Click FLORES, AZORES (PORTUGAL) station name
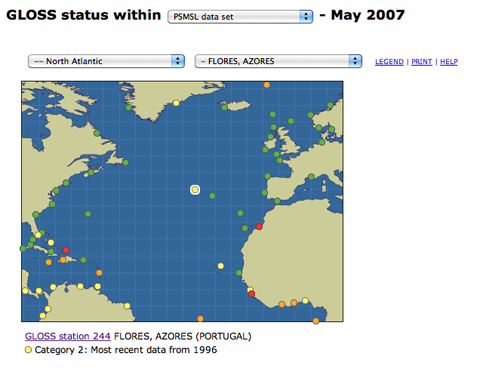Screen dimensions: 480x381 (x=183, y=336)
